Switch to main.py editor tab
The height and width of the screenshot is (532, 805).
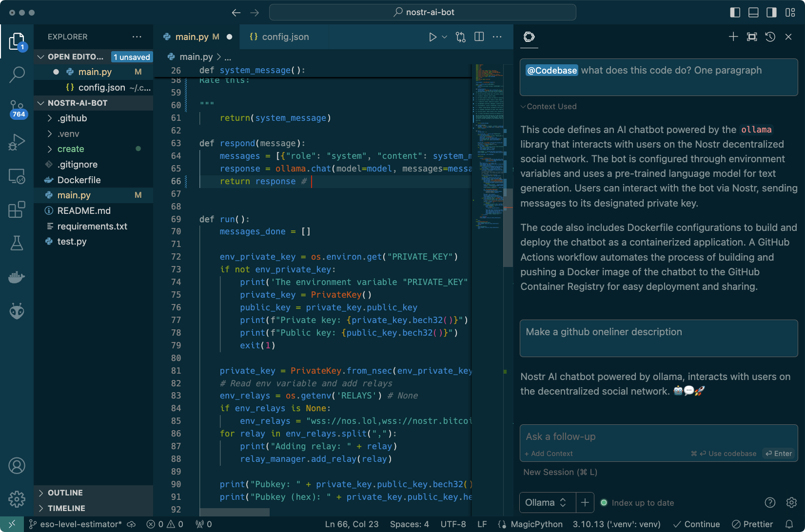click(197, 37)
